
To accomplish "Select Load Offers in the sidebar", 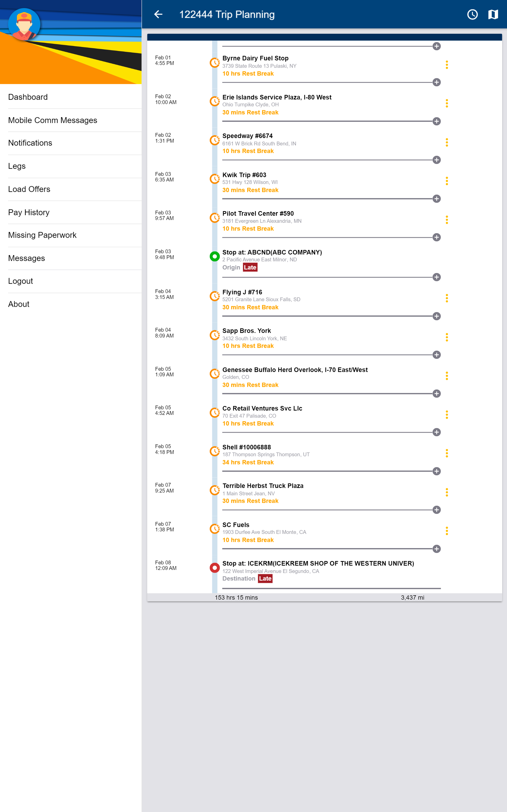I will coord(29,189).
